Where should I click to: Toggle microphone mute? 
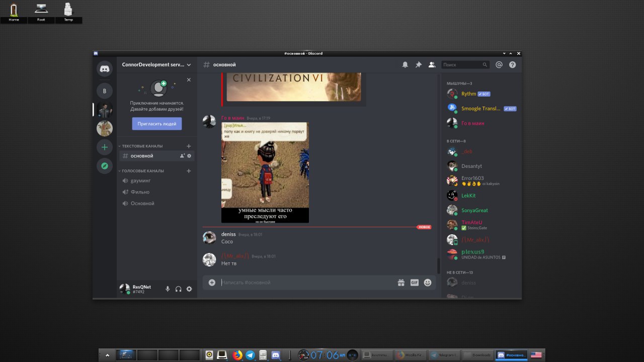coord(168,289)
